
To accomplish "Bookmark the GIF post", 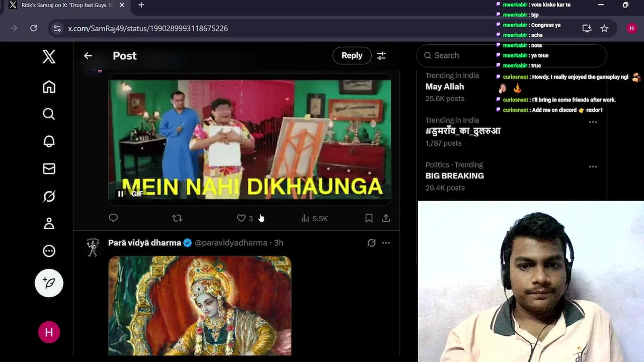I will pos(369,218).
